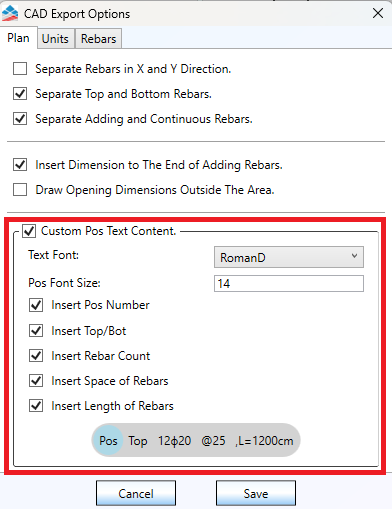Screen dimensions: 392x509
Task: Click the Save button
Action: click(x=256, y=493)
